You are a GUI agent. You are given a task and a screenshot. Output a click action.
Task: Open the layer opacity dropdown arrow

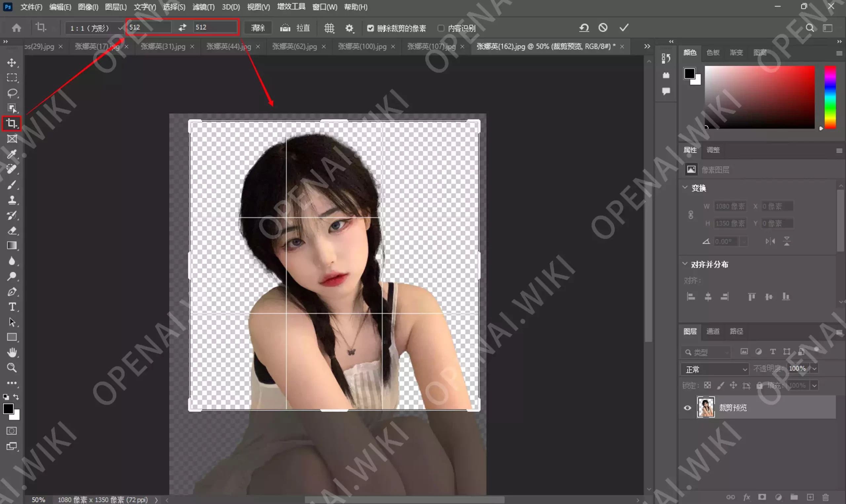click(x=814, y=369)
